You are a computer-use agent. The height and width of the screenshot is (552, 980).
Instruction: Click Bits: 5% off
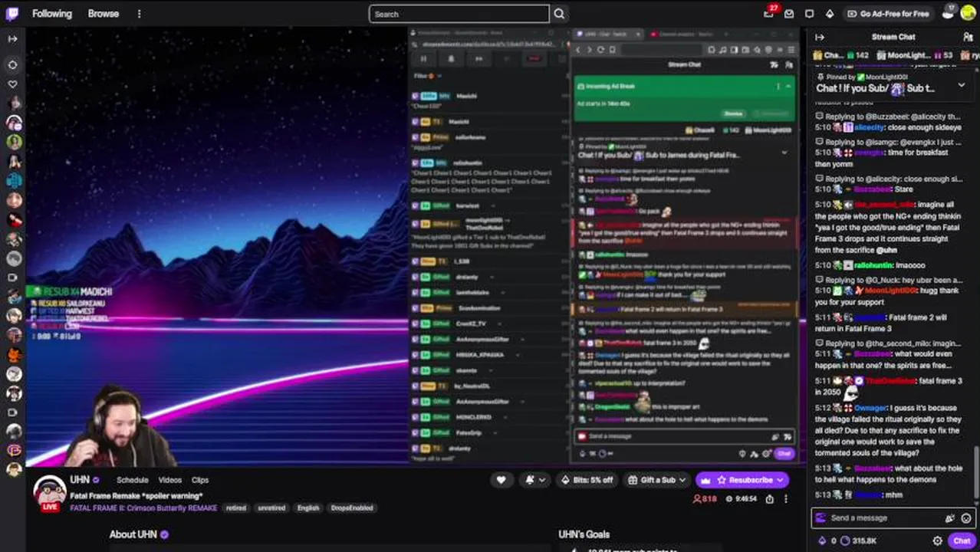[x=587, y=480]
